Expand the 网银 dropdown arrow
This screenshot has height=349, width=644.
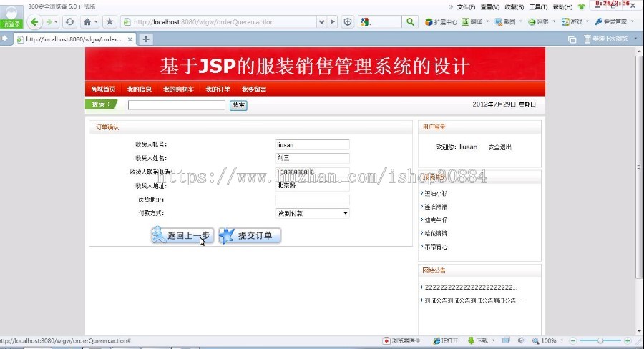[554, 21]
